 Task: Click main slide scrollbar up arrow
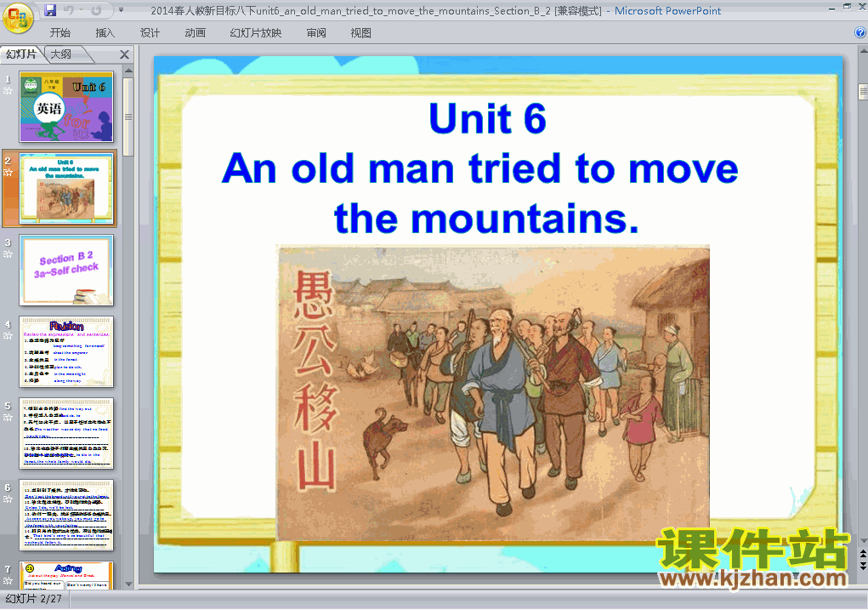863,51
